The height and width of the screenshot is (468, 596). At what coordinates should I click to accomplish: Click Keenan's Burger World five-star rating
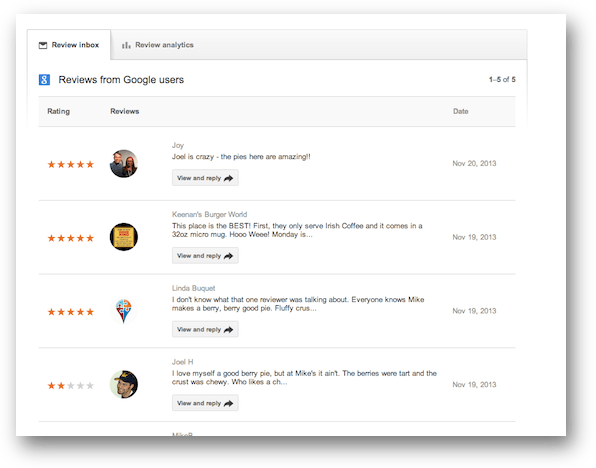click(x=71, y=238)
